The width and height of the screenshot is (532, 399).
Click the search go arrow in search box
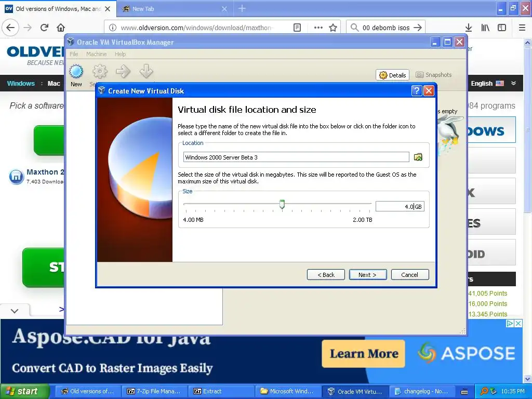(x=418, y=28)
